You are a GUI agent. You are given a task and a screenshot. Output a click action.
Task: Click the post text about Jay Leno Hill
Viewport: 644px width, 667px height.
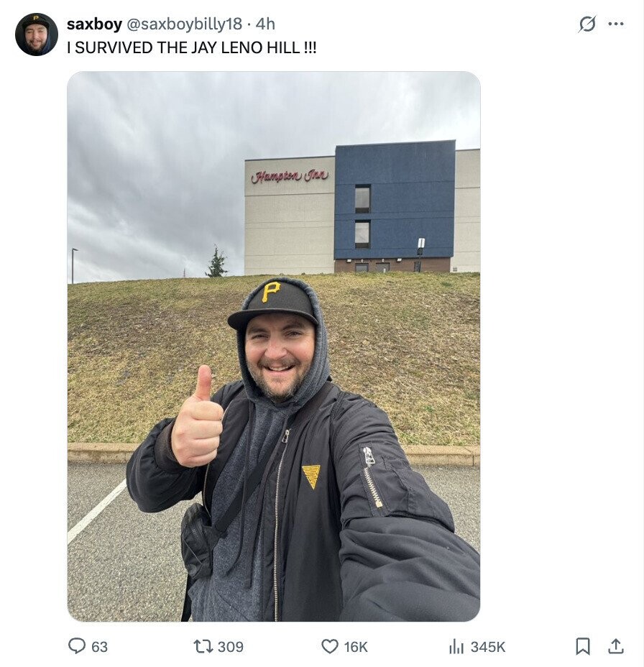191,47
